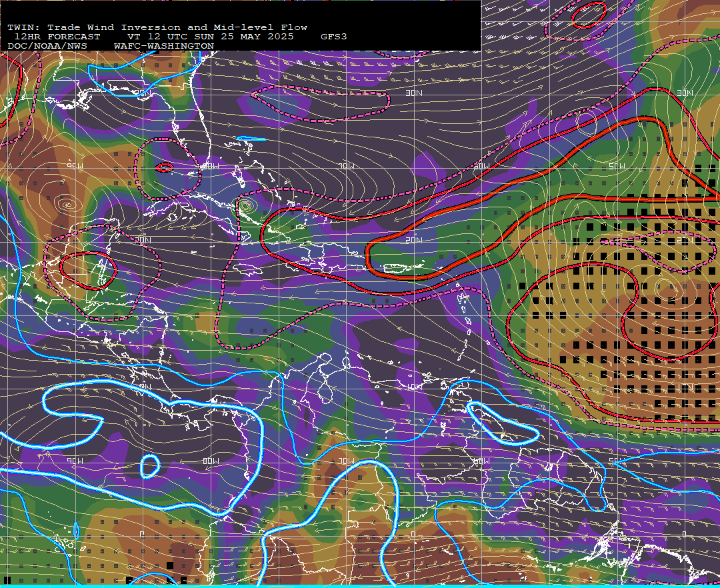Screen dimensions: 720x588
Task: Select the "12HR FORECAST" header text
Action: pyautogui.click(x=57, y=37)
